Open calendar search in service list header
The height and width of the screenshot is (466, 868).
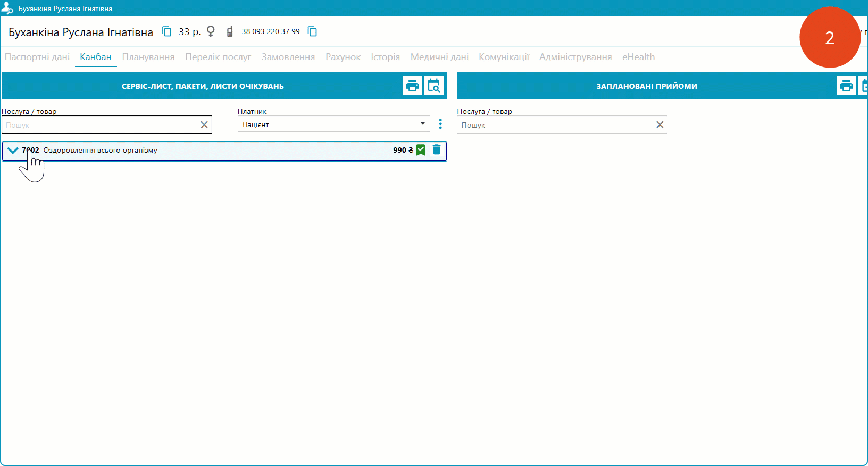[434, 86]
